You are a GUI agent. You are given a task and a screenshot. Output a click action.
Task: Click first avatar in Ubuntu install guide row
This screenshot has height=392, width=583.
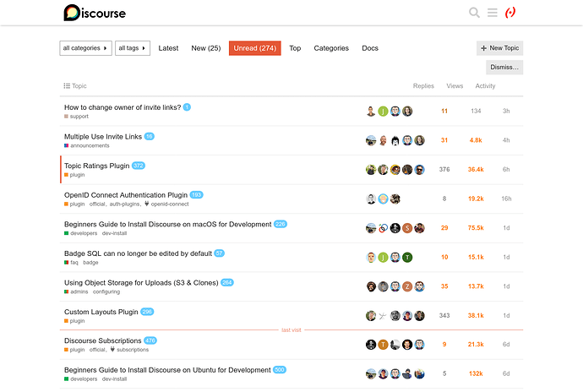point(371,373)
